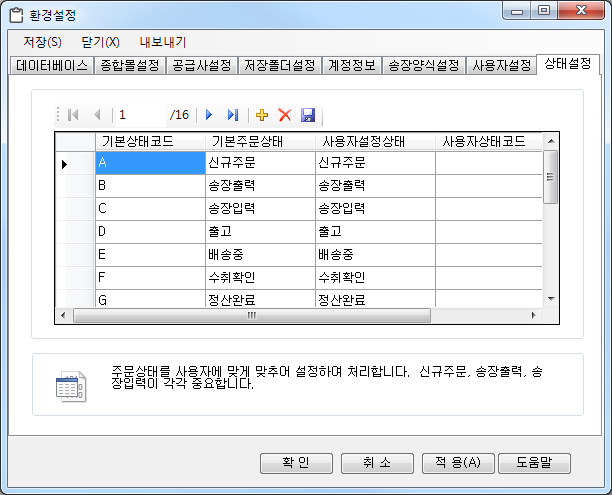Sort by 사용자상태코드 column header

click(489, 141)
